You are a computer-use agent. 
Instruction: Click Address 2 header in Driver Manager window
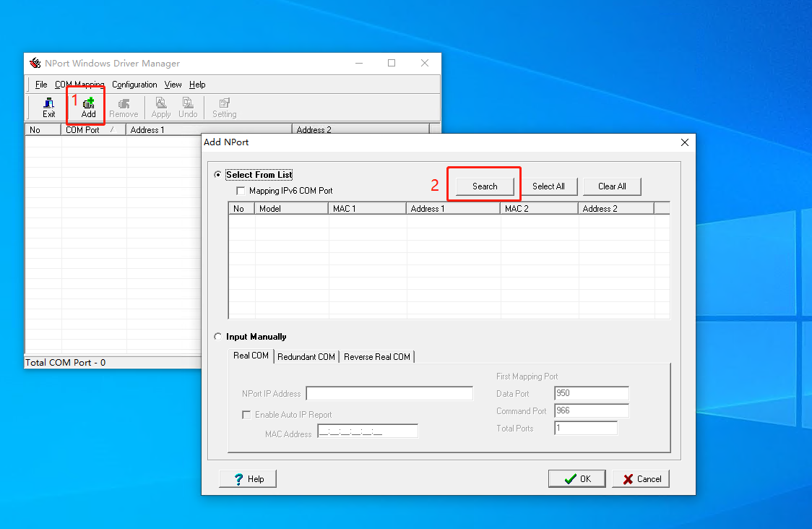click(361, 129)
